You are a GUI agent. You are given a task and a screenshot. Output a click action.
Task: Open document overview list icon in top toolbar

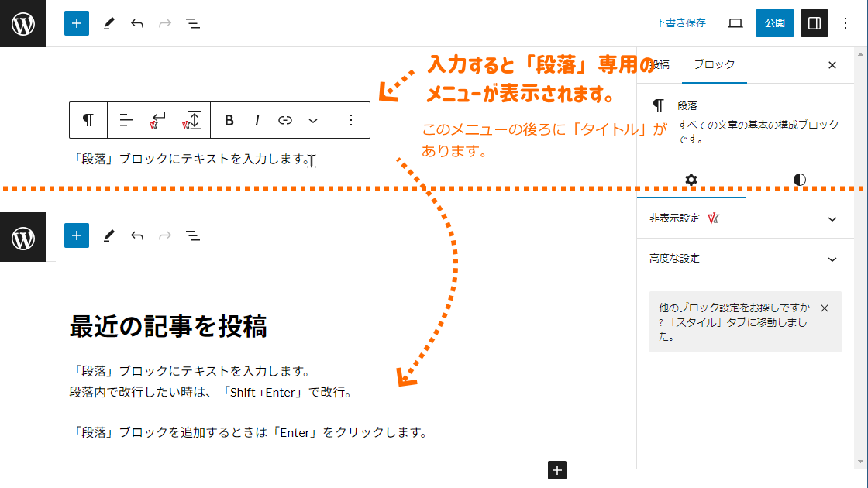click(x=193, y=23)
